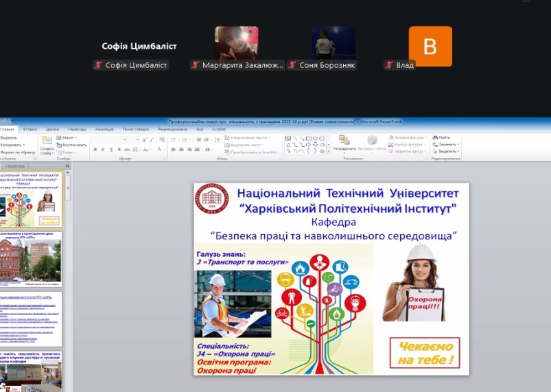Toggle text shadow (S) formatting

(x=119, y=150)
